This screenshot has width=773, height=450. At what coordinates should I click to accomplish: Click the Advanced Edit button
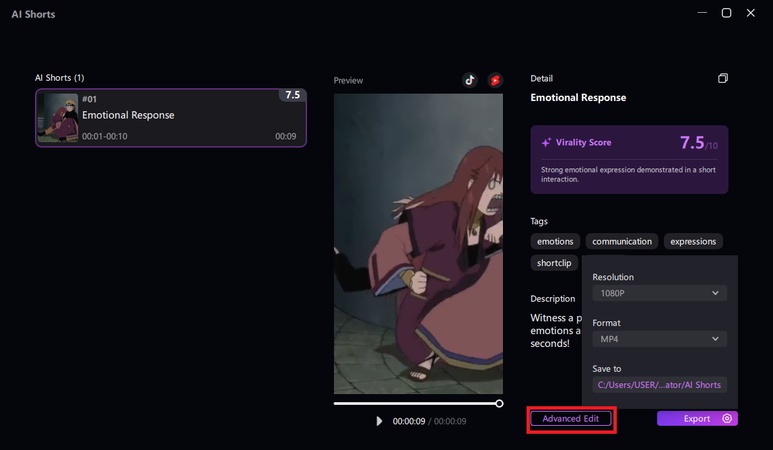coord(571,419)
